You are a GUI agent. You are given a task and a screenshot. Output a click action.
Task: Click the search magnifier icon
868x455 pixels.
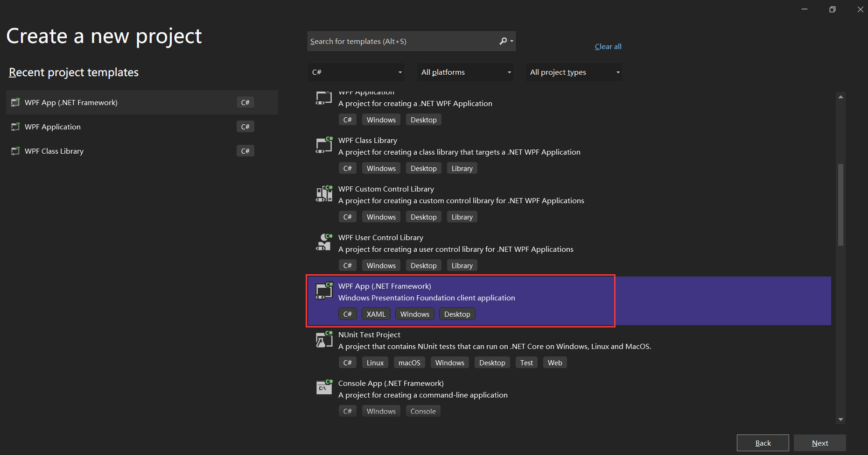click(x=503, y=41)
